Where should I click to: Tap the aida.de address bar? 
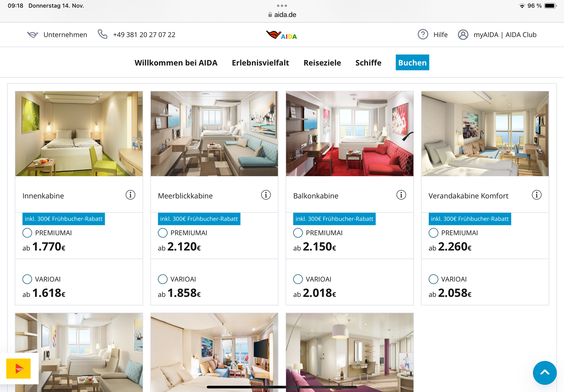coord(282,15)
